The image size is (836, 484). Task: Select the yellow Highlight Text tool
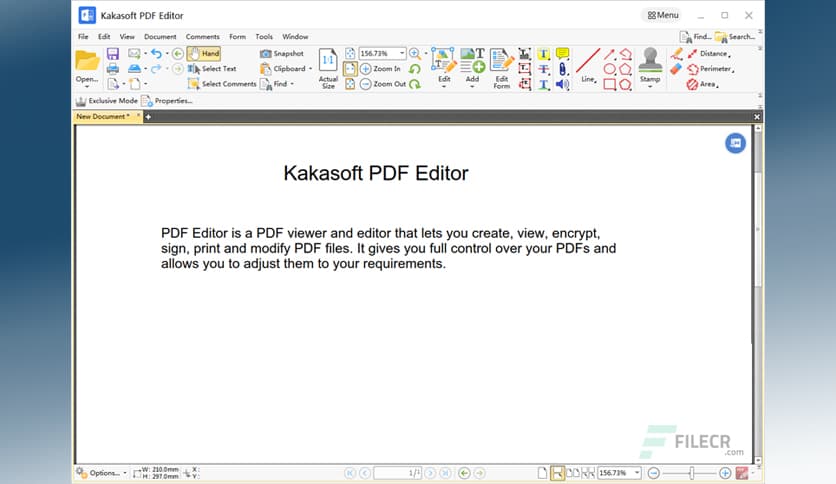tap(543, 53)
